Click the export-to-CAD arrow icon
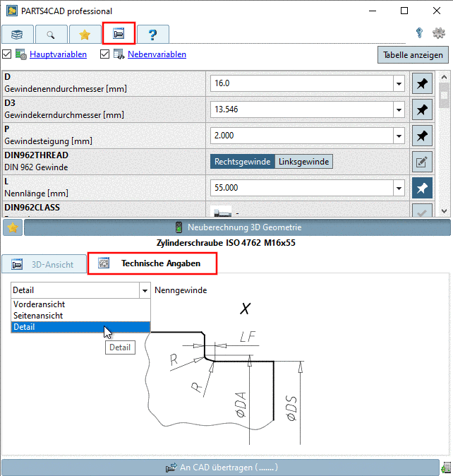The image size is (453, 476). point(171,468)
